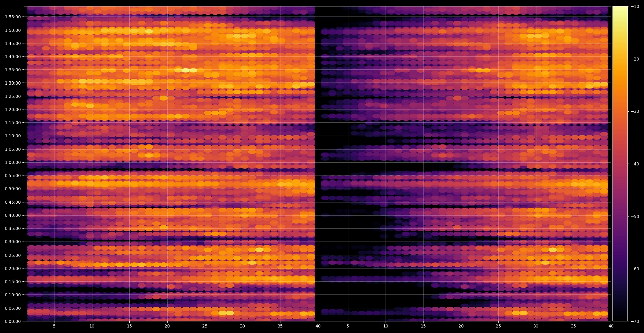The image size is (644, 333).
Task: Click x-axis label 5 under left heatmap
Action: tap(54, 326)
